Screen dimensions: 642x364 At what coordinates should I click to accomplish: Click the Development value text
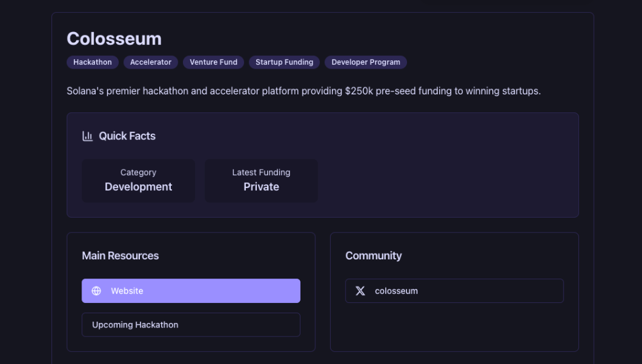click(139, 187)
